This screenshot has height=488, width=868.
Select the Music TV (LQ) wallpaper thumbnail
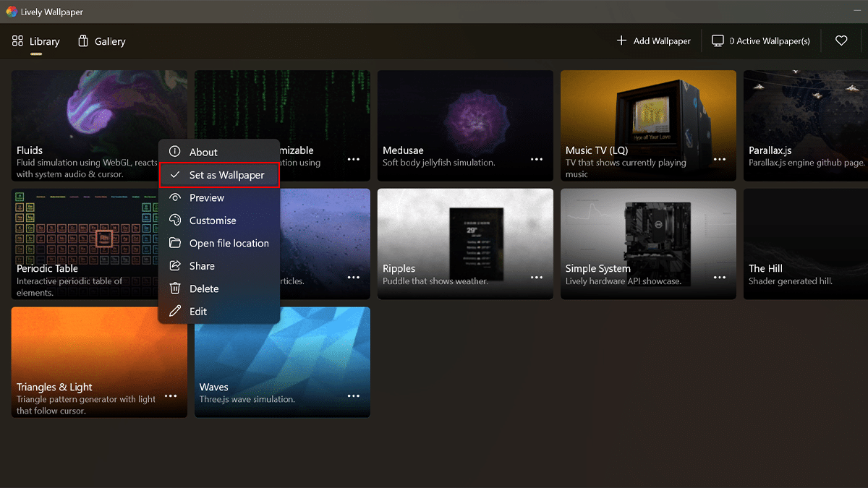(x=648, y=108)
